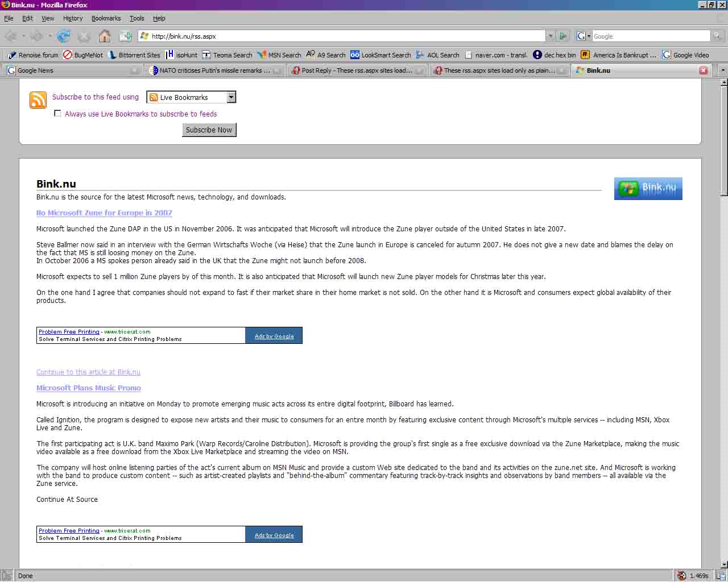Screen dimensions: 728x582
Task: Open the View menu
Action: [48, 18]
